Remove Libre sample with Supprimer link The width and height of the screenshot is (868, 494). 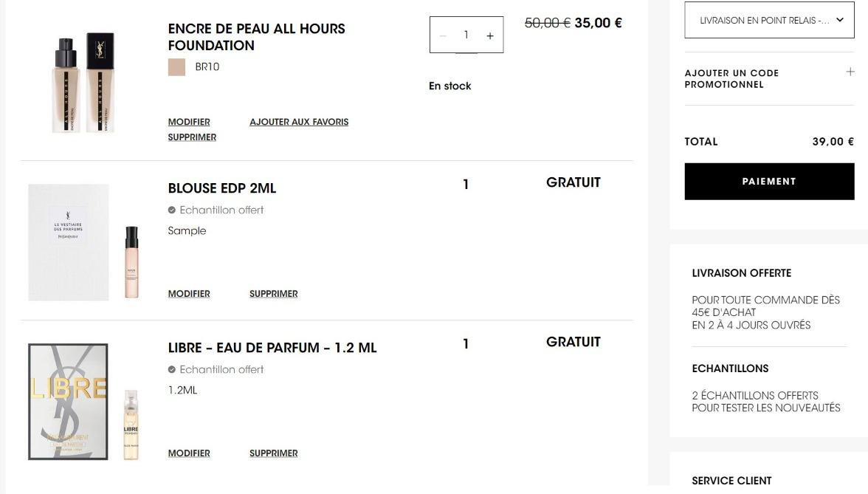[274, 453]
